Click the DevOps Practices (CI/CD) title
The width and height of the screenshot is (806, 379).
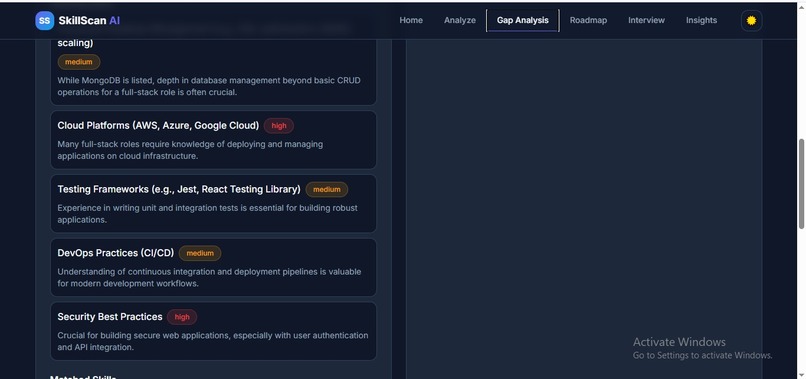116,253
